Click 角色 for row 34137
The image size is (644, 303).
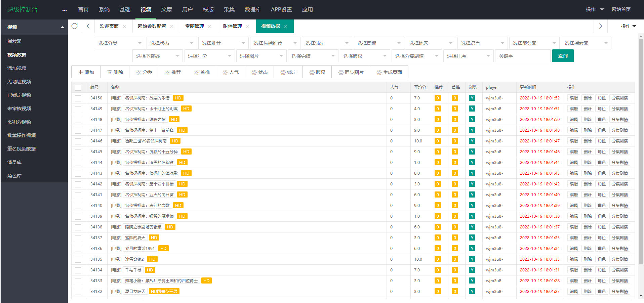coord(602,238)
